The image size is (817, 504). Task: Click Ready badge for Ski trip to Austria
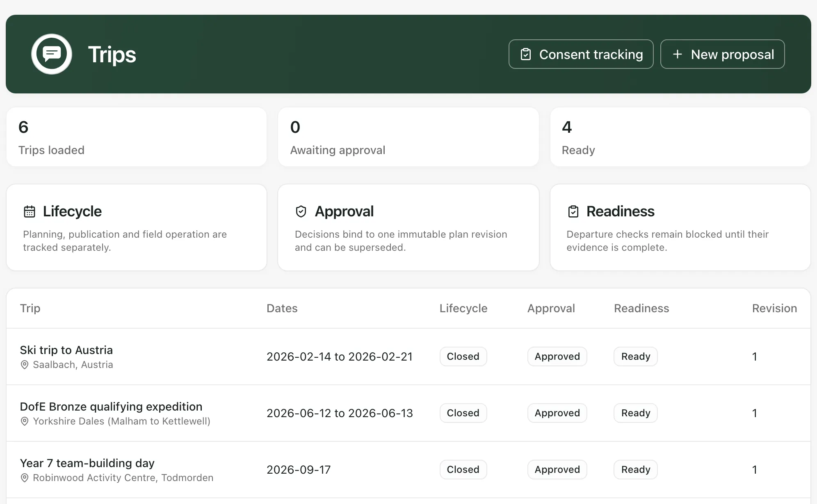[636, 356]
